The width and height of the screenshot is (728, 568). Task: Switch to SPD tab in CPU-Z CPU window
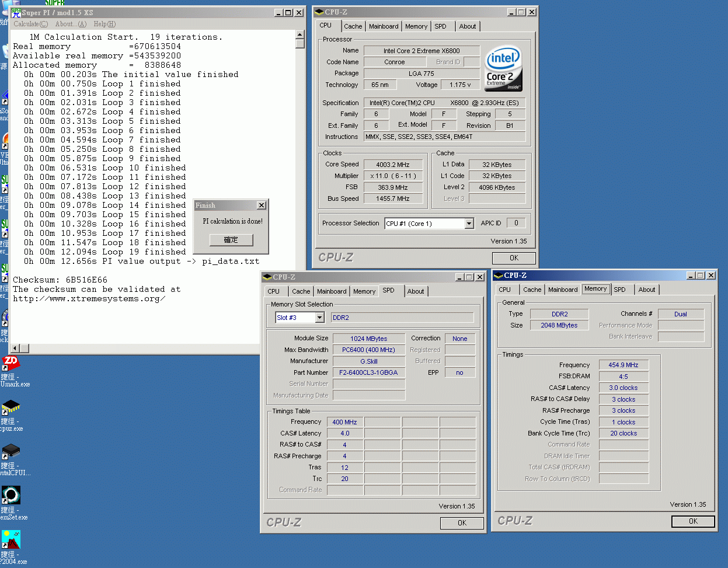tap(441, 26)
